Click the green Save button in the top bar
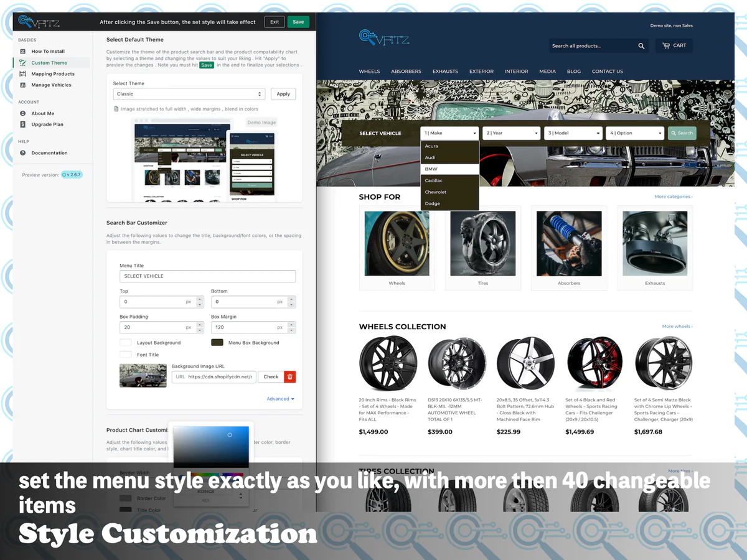Screen dimensions: 747x560 (298, 22)
